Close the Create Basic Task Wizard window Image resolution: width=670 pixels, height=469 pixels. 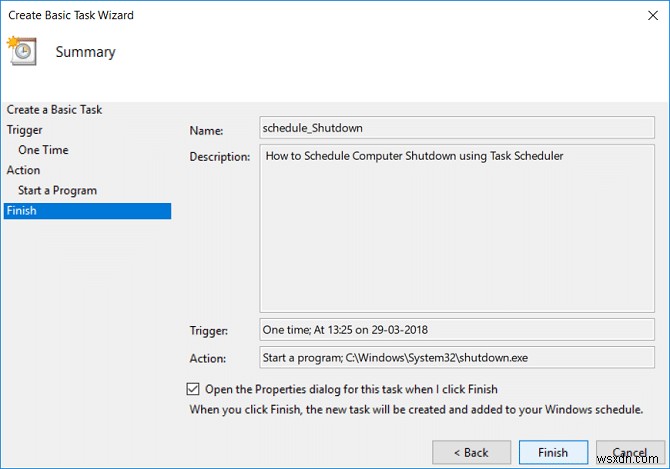651,15
